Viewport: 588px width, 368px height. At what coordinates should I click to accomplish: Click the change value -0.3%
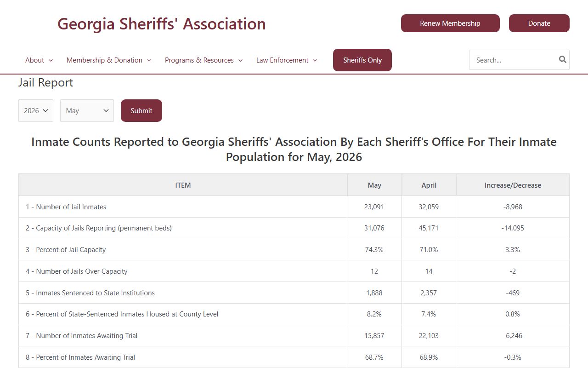click(x=513, y=357)
